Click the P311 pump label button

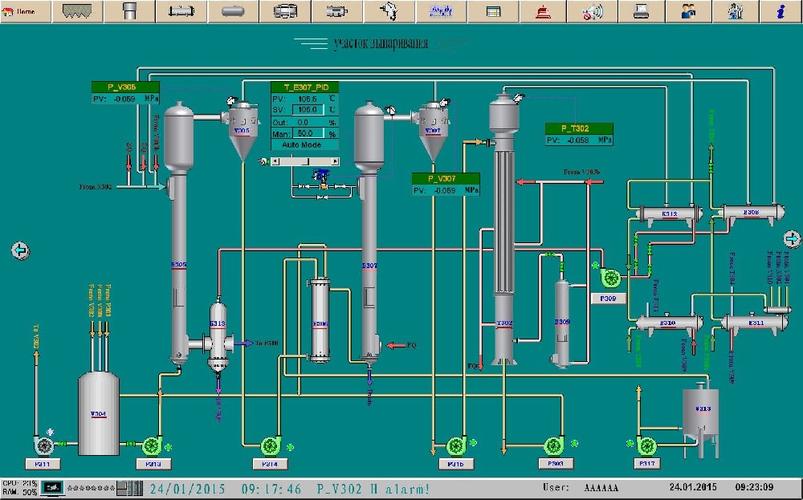(x=43, y=464)
